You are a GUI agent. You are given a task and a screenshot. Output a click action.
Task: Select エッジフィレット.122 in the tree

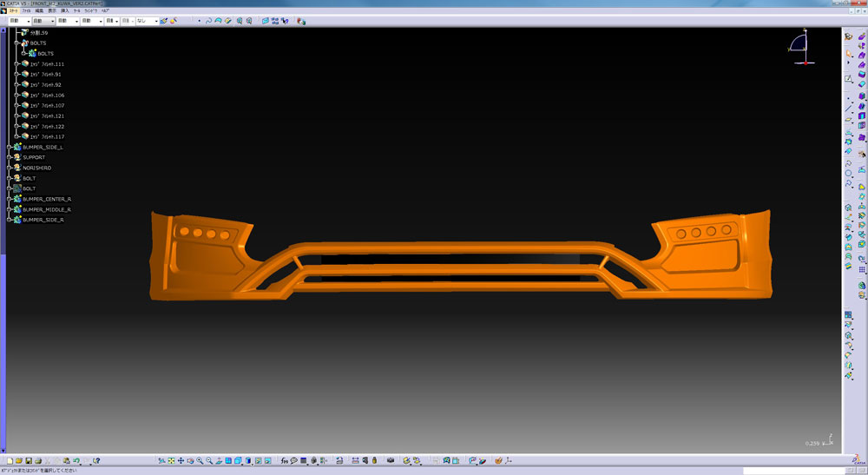tap(48, 126)
